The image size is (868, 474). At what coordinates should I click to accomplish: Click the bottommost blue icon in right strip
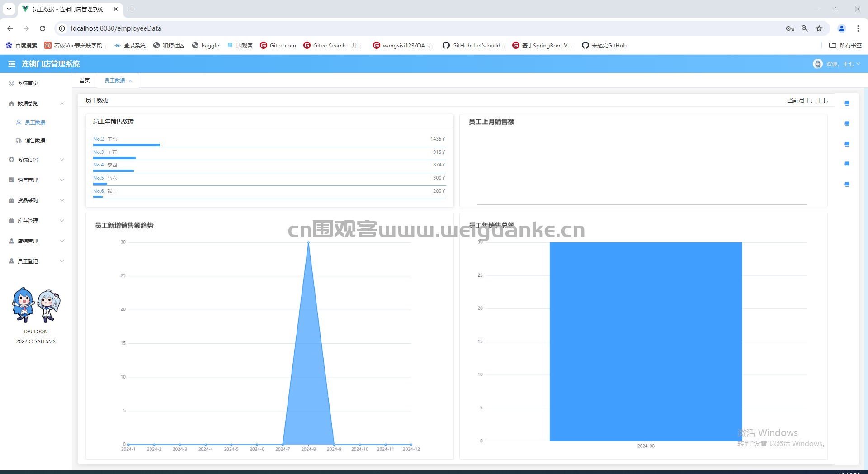pyautogui.click(x=847, y=185)
